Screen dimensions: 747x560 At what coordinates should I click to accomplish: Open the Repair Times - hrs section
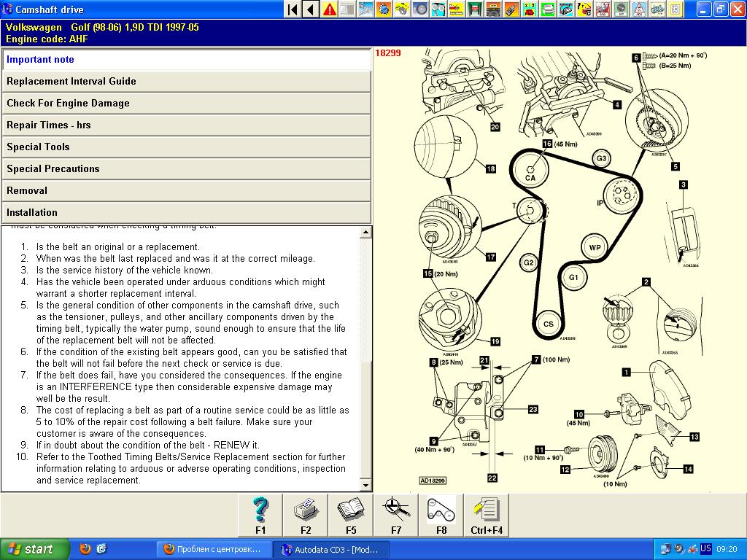point(186,125)
